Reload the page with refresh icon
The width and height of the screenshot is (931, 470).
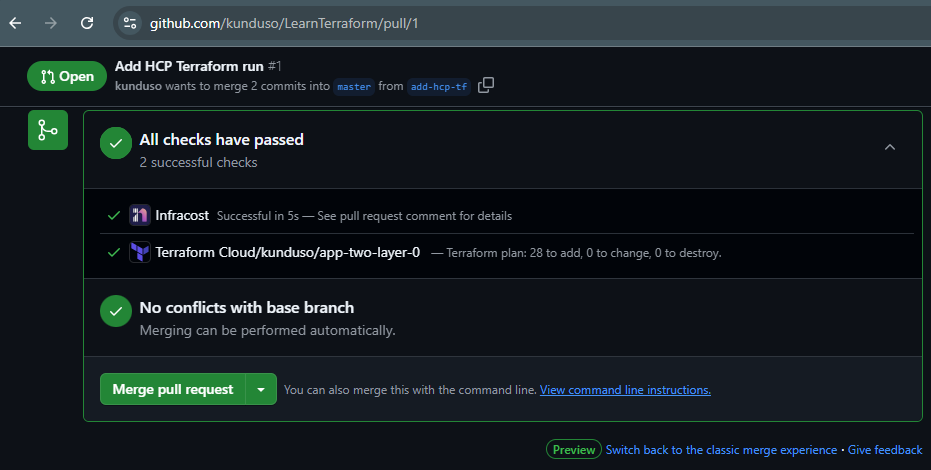(87, 22)
